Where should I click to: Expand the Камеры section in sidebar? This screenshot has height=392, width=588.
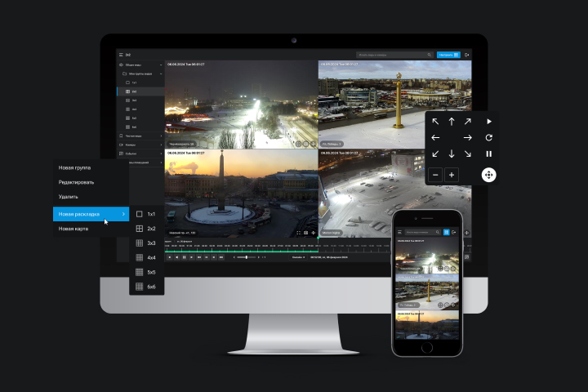[x=140, y=145]
